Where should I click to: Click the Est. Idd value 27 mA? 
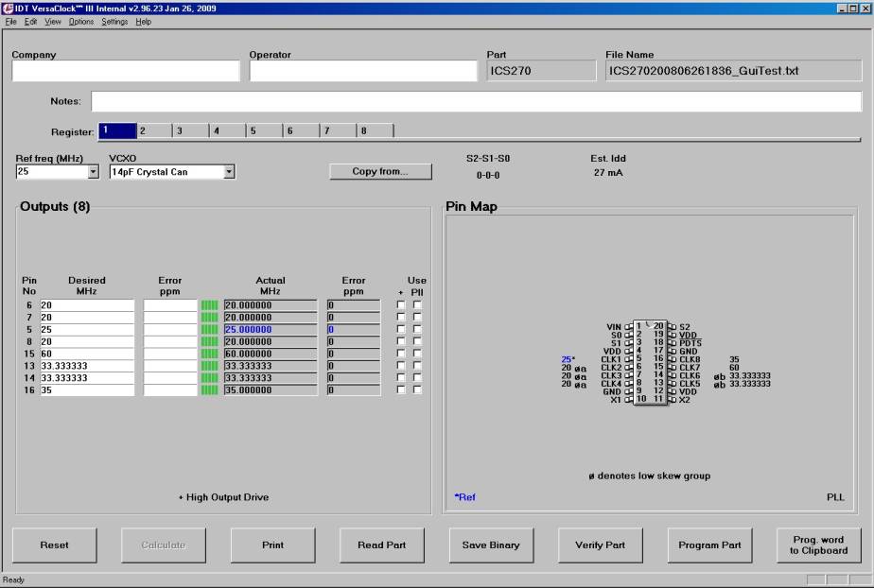tap(608, 173)
